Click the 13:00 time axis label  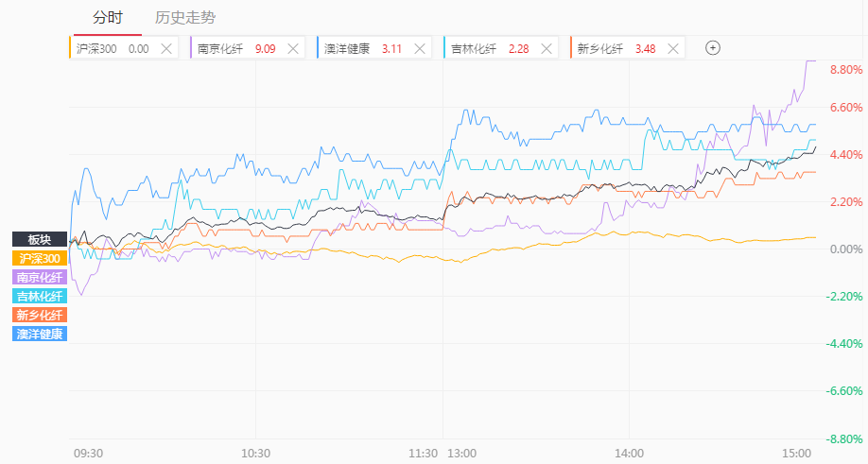[461, 454]
